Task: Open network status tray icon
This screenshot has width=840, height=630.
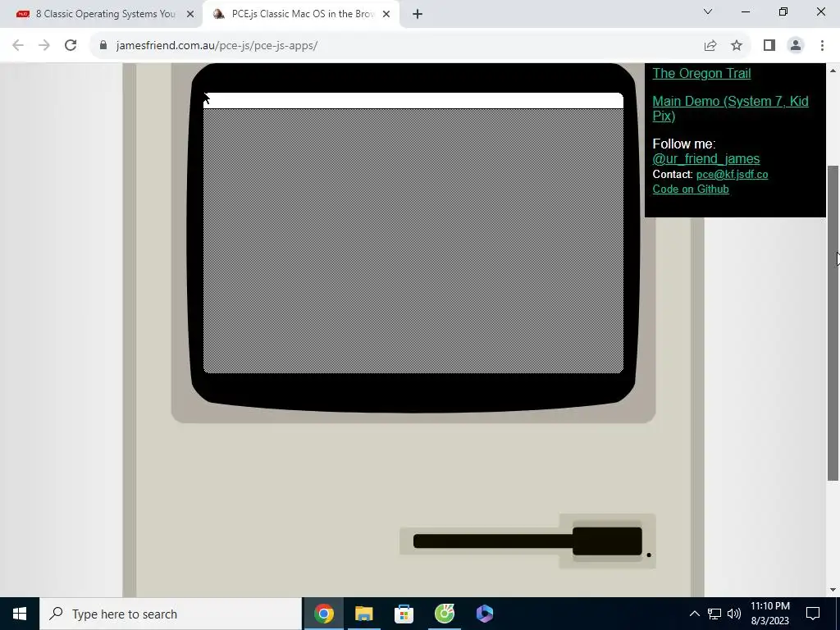Action: coord(714,614)
